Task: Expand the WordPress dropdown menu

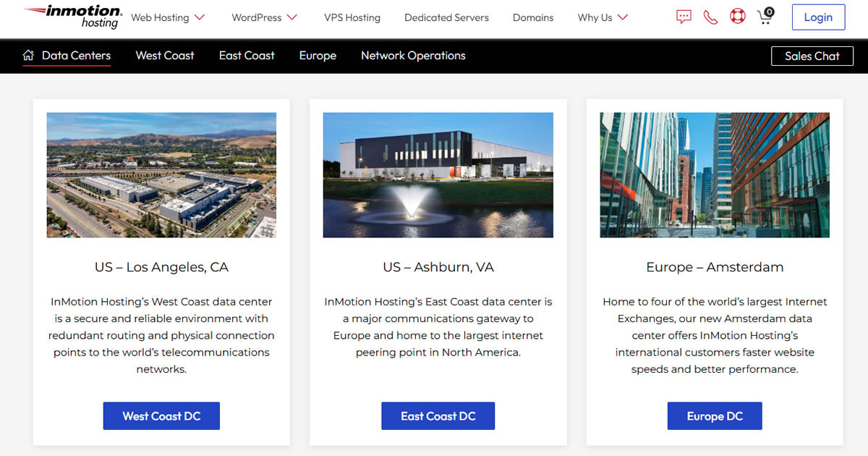Action: pos(264,17)
